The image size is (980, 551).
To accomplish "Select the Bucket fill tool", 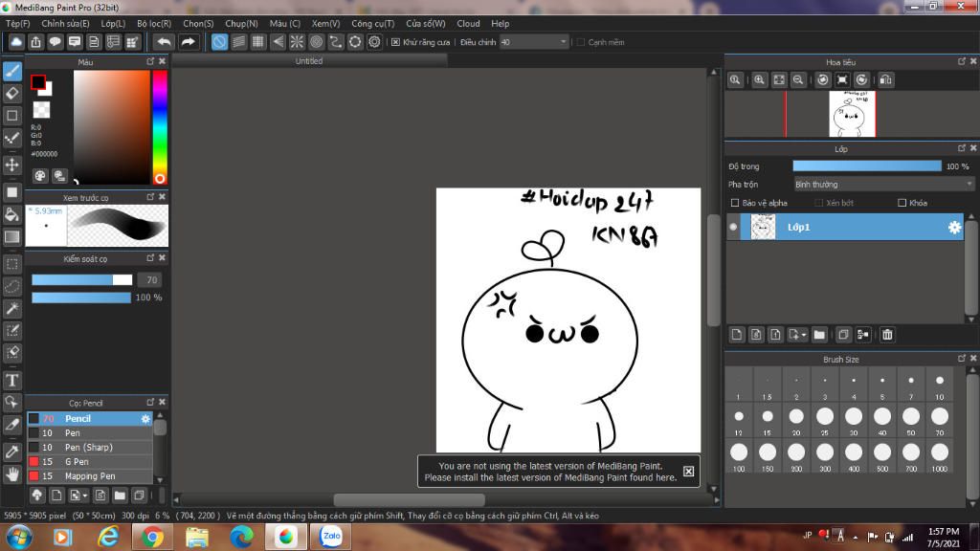I will (x=12, y=215).
